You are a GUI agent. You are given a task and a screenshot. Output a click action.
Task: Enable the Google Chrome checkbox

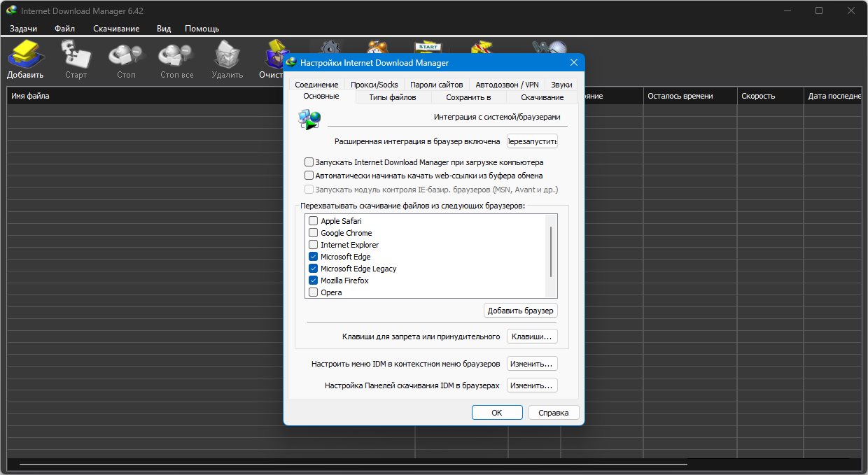(314, 233)
